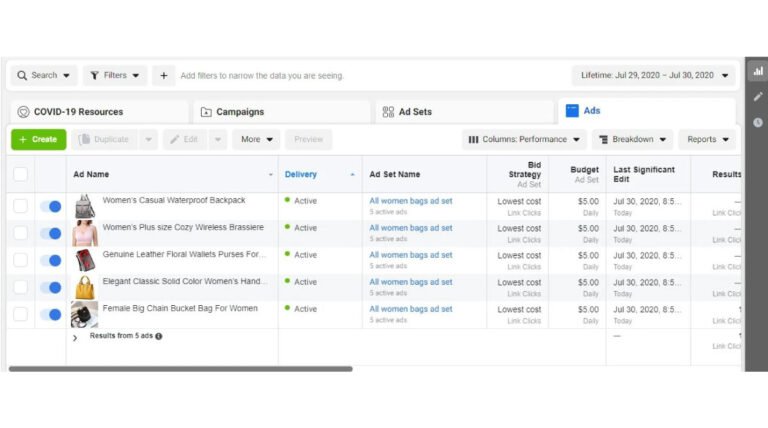Open the clock history icon in sidebar

(757, 122)
